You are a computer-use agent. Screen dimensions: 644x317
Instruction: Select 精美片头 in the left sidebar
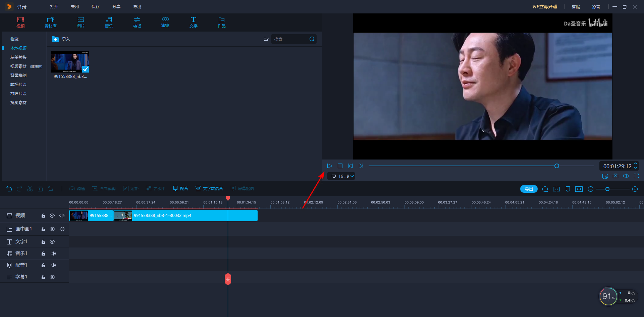18,57
